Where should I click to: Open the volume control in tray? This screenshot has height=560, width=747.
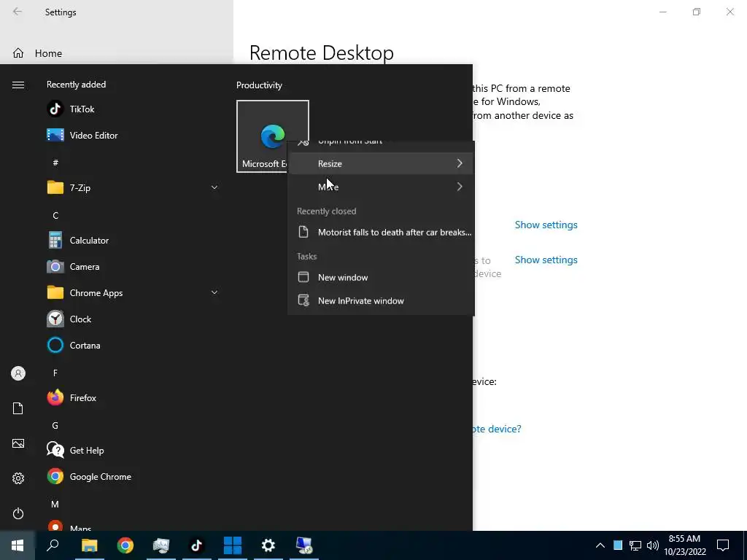click(653, 545)
